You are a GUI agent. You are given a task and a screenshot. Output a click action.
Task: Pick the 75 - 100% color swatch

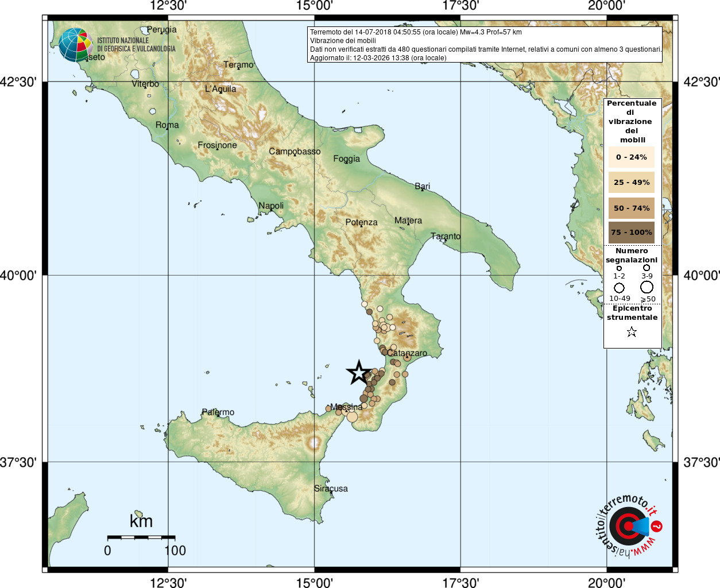click(x=632, y=233)
